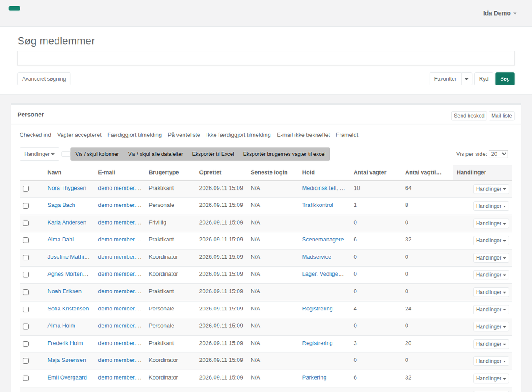532x392 pixels.
Task: Tick the checkbox for Emil Overgaard
Action: click(26, 378)
